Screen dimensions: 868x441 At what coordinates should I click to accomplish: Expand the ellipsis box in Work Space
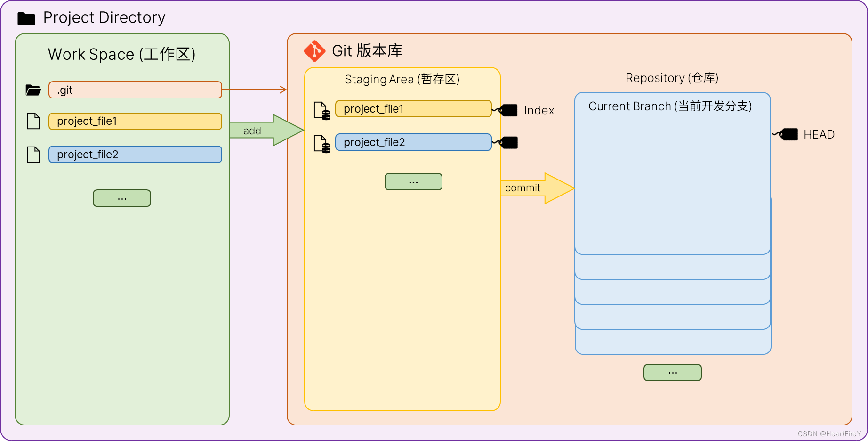coord(121,198)
